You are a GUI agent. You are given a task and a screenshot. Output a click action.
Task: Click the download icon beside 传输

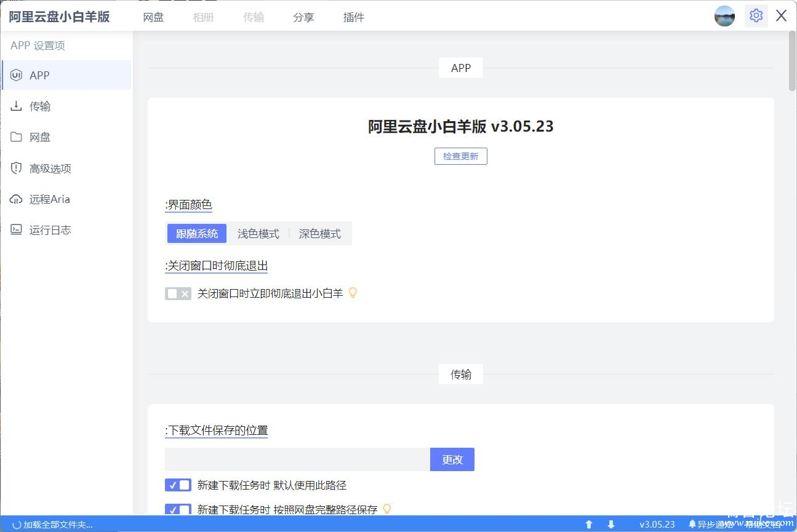coord(17,106)
